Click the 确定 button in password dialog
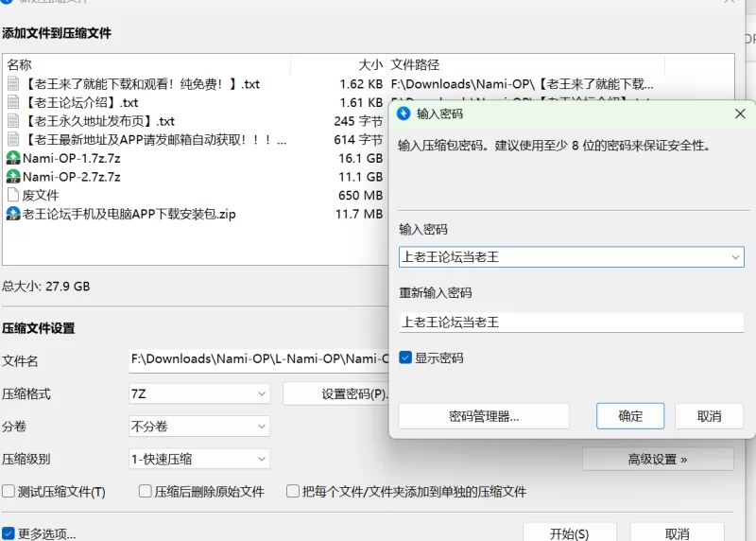Viewport: 756px width, 541px height. pyautogui.click(x=630, y=416)
